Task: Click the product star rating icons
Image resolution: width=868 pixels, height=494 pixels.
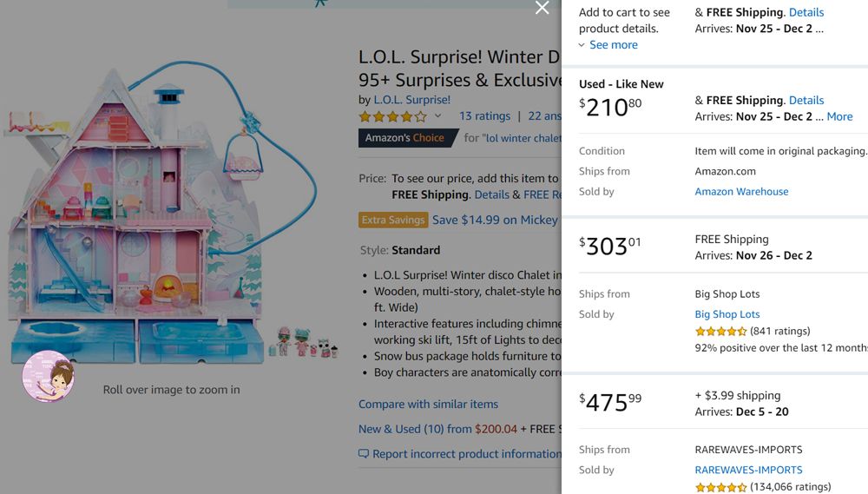Action: [393, 116]
